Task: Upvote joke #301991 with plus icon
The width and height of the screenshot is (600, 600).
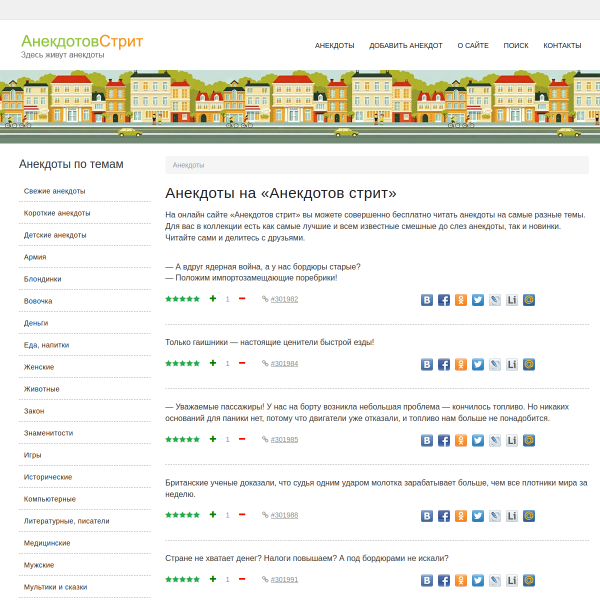Action: tap(213, 579)
